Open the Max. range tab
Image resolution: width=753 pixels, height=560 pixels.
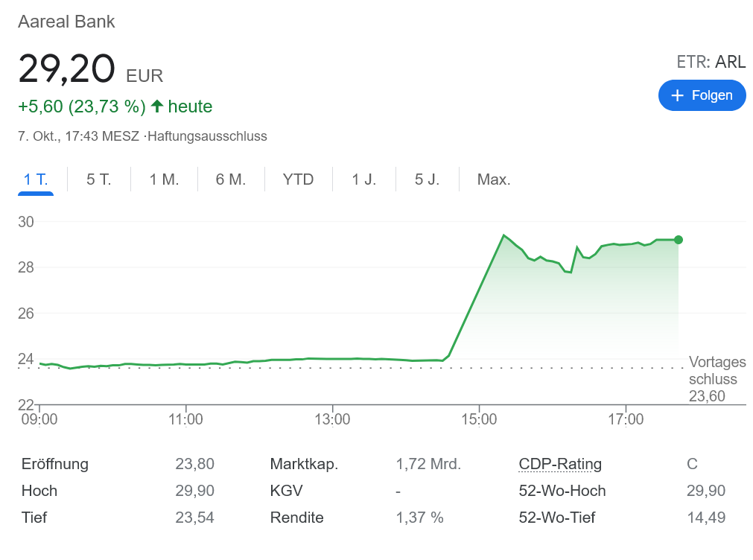(x=493, y=179)
